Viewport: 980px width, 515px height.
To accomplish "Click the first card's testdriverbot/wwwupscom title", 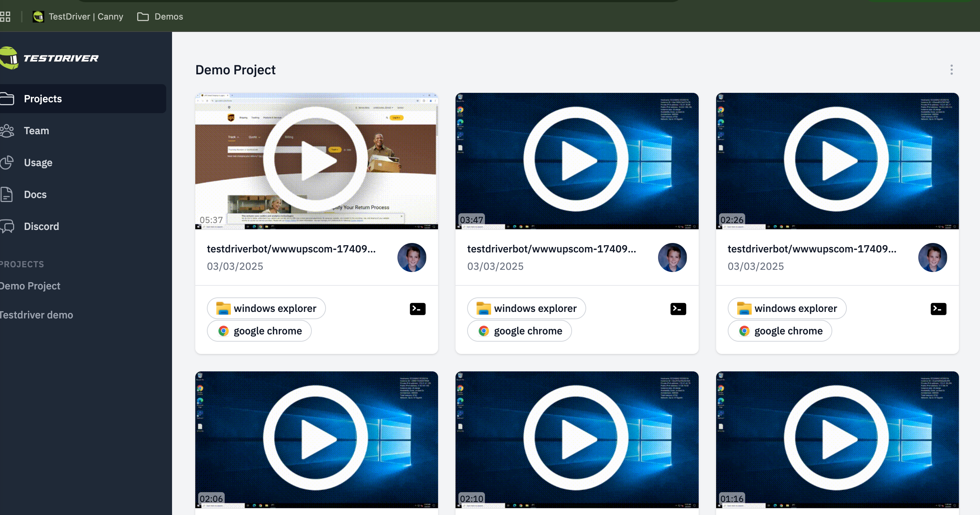I will point(291,249).
